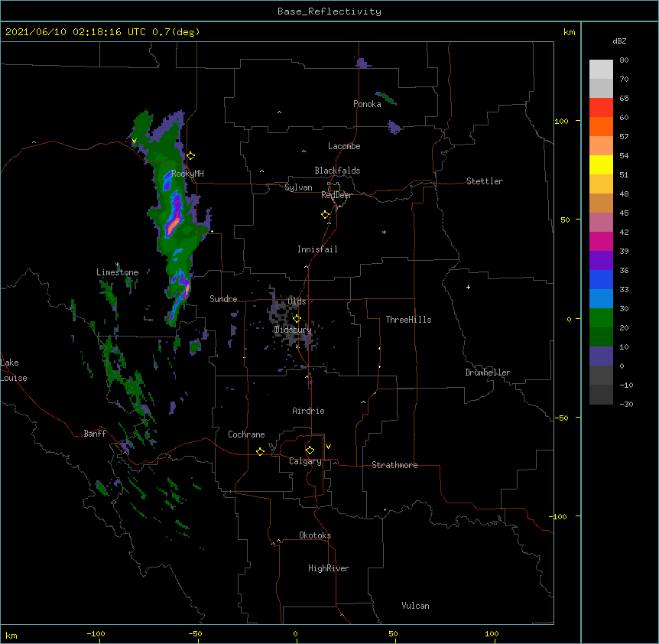
Task: Click the Ponoka map label
Action: (367, 104)
